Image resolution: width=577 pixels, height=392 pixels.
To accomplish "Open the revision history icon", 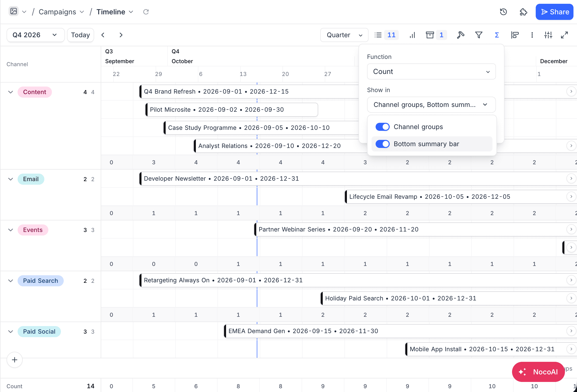I will (503, 12).
